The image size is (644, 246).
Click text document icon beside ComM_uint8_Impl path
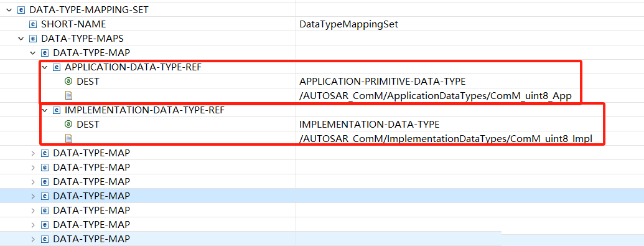pyautogui.click(x=68, y=139)
